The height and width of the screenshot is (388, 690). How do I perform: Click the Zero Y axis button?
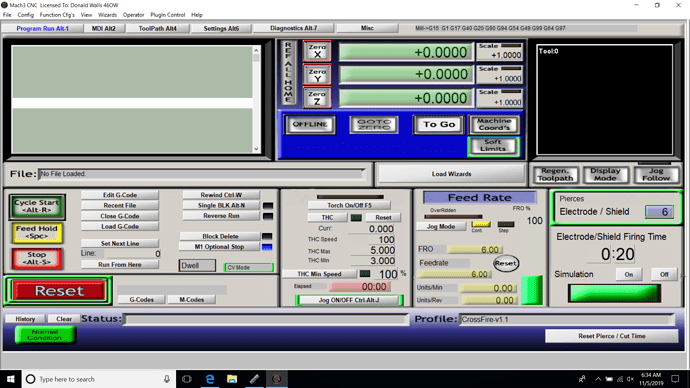click(317, 74)
